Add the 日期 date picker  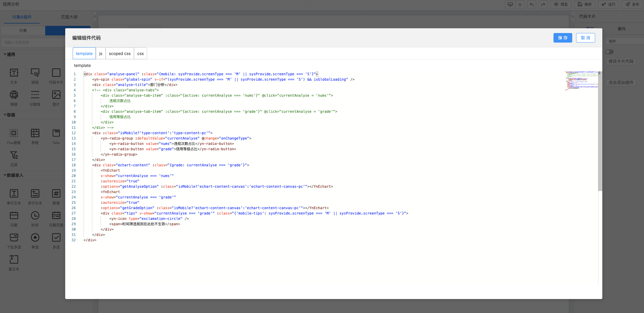[14, 219]
